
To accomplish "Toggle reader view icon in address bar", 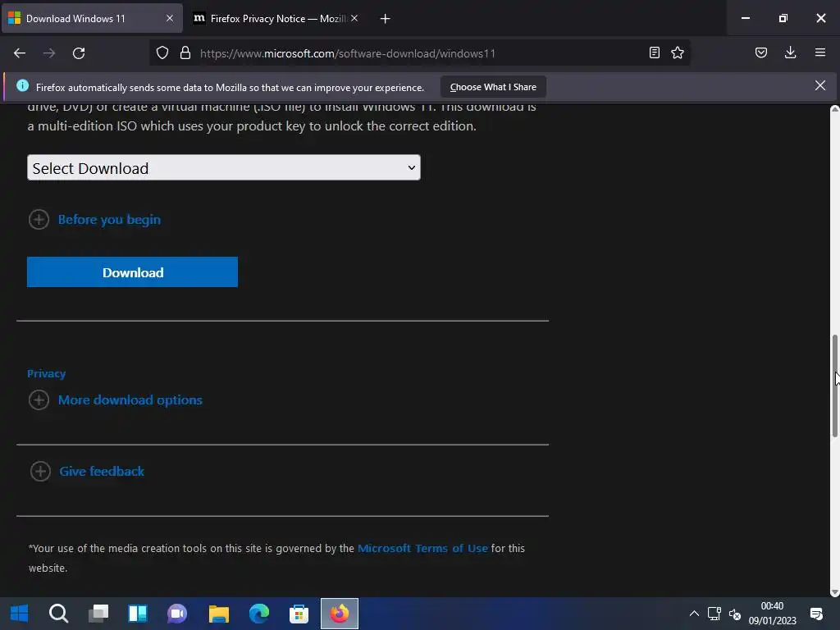I will 654,52.
